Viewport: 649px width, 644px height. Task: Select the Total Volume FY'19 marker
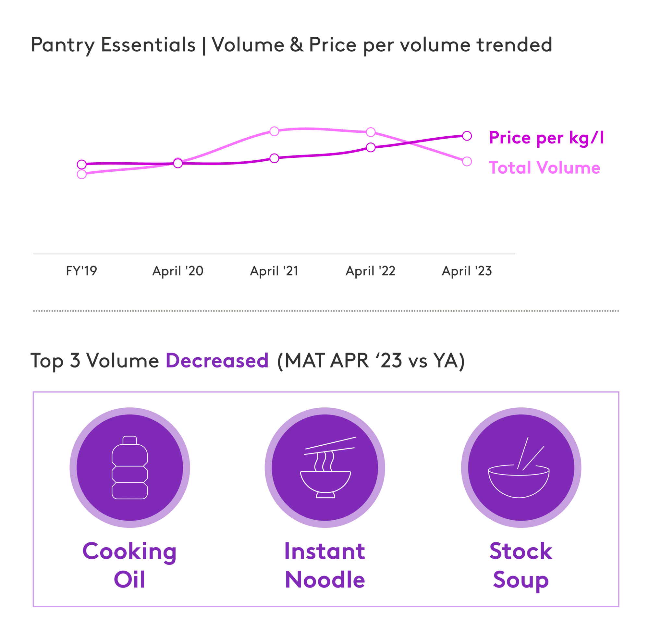click(x=82, y=174)
